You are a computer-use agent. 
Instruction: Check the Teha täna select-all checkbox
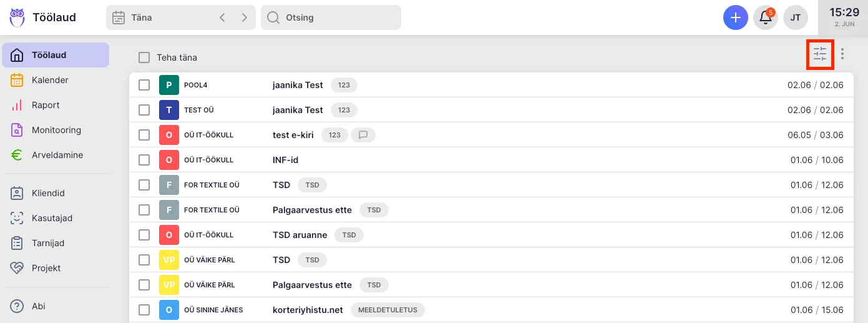click(144, 57)
